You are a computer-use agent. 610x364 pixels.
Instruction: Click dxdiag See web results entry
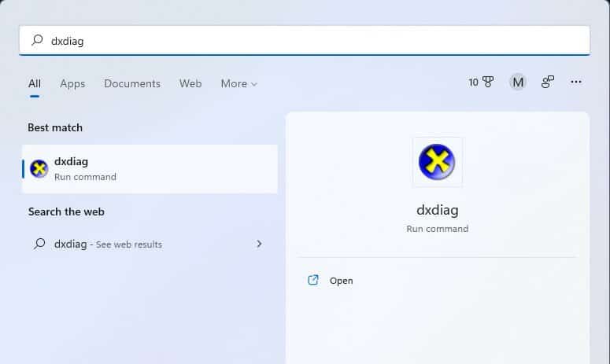pyautogui.click(x=150, y=244)
